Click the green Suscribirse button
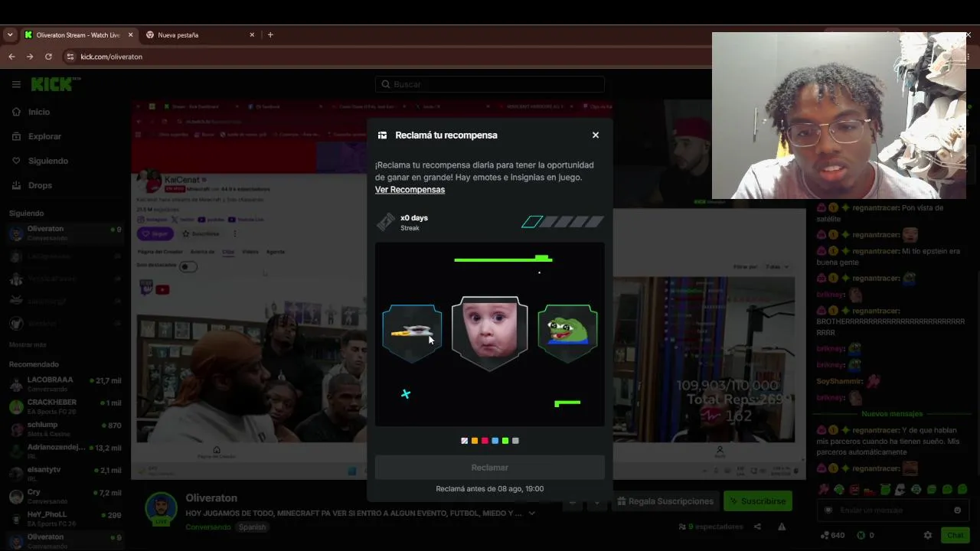 (757, 501)
